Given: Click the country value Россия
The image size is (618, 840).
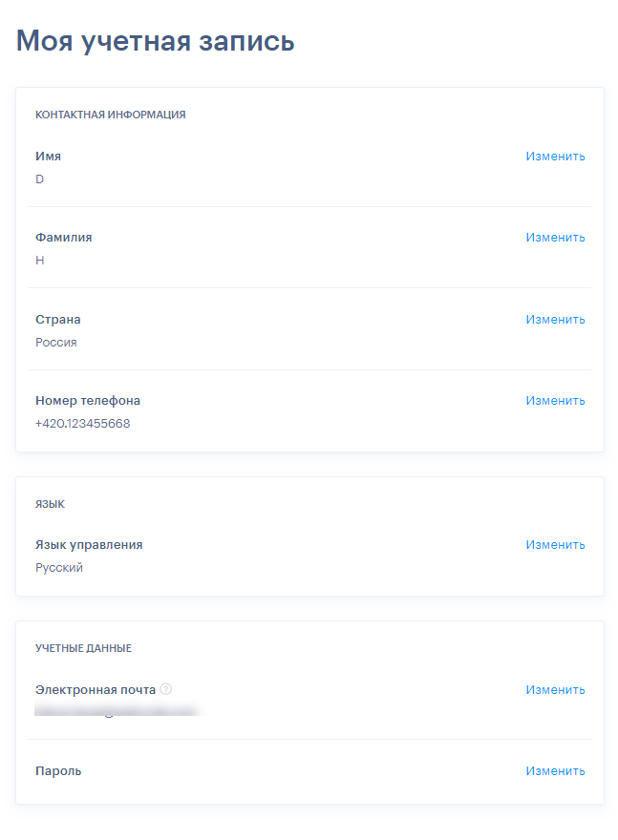Looking at the screenshot, I should pyautogui.click(x=56, y=343).
